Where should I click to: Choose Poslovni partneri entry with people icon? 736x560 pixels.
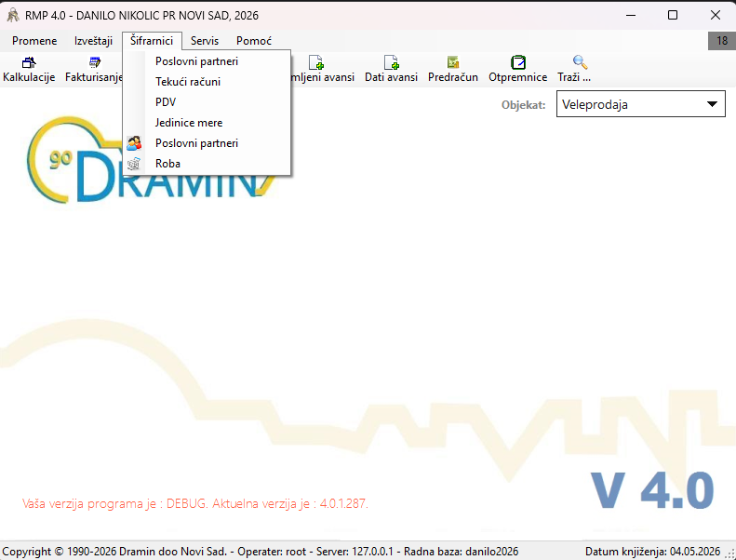click(207, 143)
